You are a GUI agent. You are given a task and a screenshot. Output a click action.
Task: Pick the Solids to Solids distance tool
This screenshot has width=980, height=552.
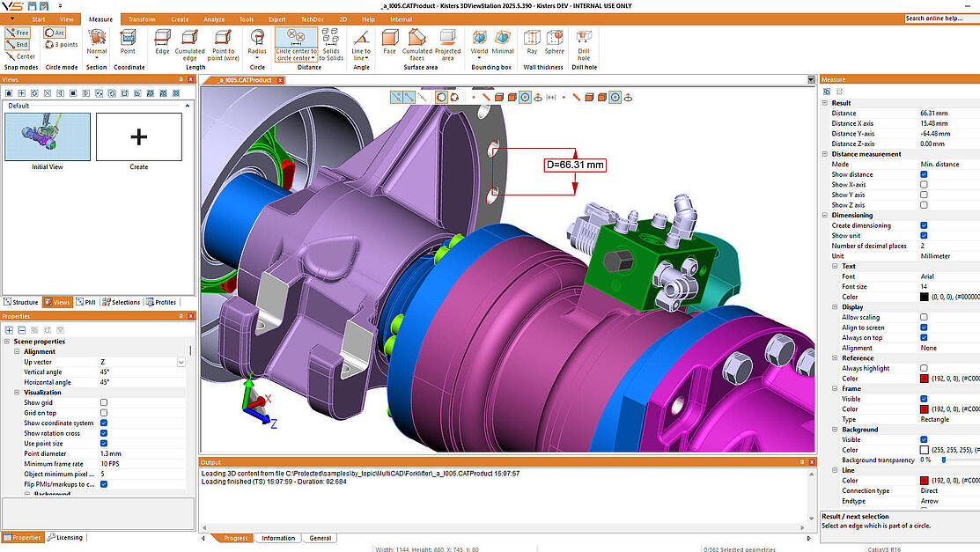point(331,42)
